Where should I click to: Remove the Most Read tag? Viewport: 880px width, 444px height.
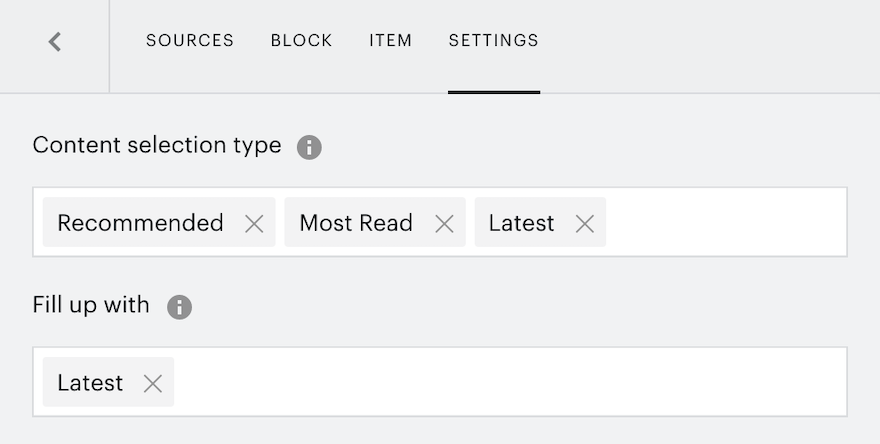click(444, 224)
